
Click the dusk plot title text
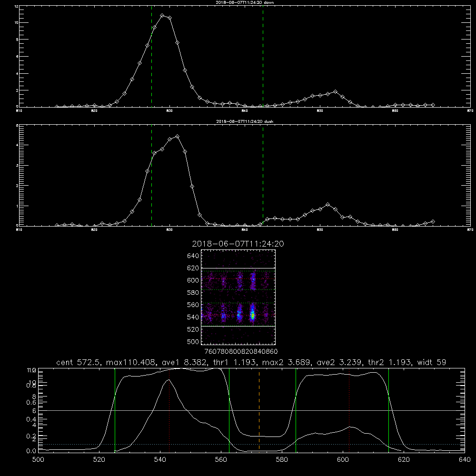(x=245, y=121)
